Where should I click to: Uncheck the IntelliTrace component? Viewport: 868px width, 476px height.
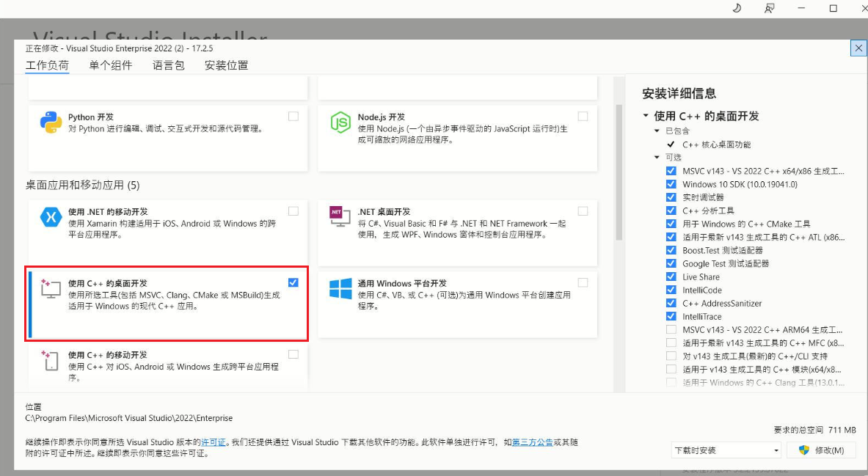point(671,317)
